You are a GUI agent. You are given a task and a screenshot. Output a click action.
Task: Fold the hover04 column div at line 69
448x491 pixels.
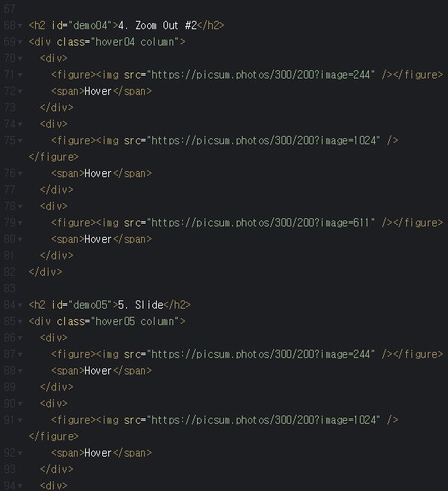coord(19,42)
